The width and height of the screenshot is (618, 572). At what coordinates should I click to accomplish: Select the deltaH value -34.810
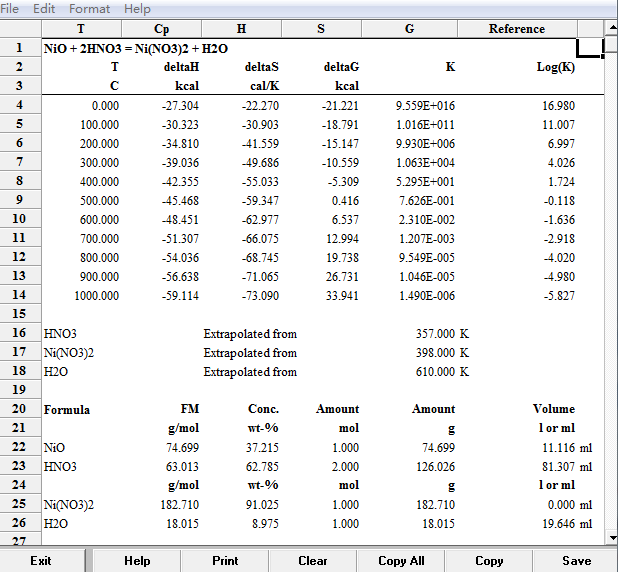click(180, 143)
